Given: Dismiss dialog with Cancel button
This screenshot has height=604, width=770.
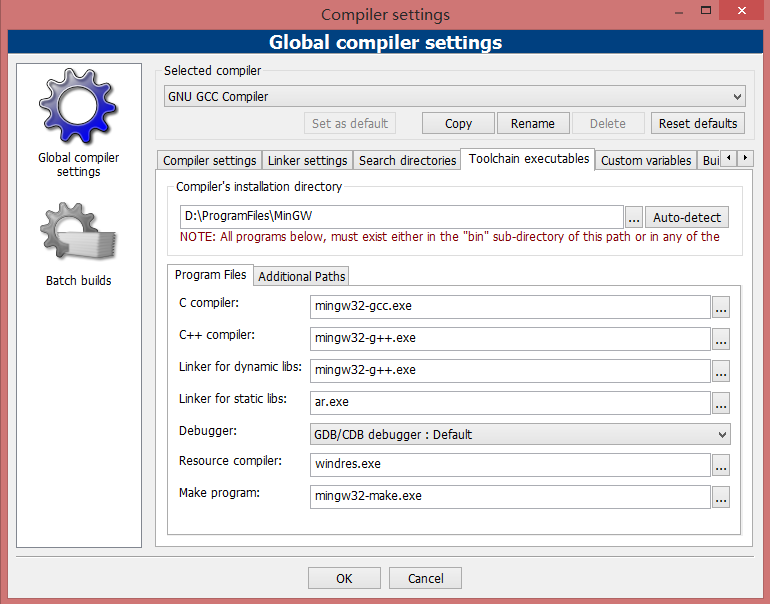Looking at the screenshot, I should click(425, 578).
